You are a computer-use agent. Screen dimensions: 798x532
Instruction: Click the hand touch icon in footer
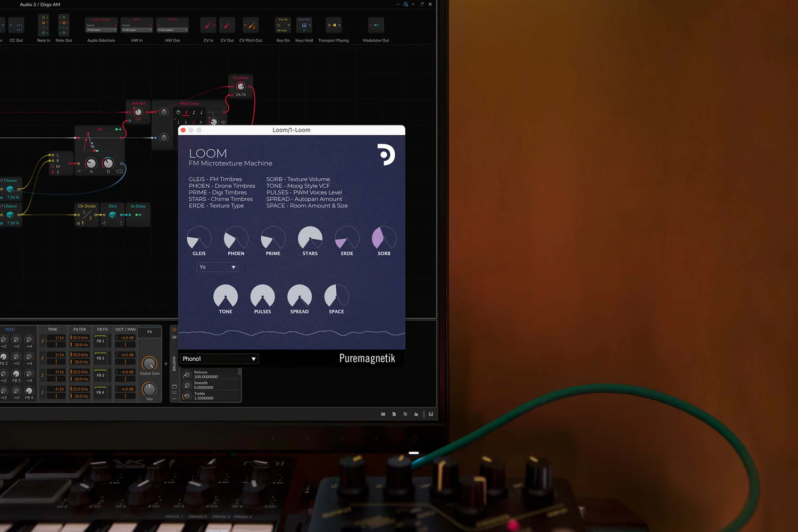[416, 414]
